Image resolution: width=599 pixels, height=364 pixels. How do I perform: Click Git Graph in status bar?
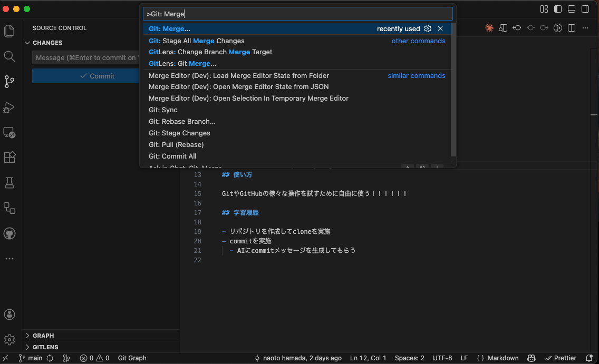(132, 358)
